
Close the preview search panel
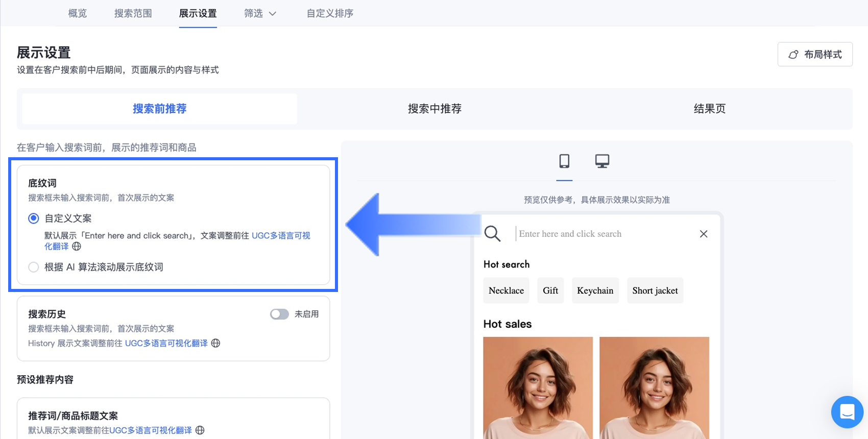(x=704, y=234)
